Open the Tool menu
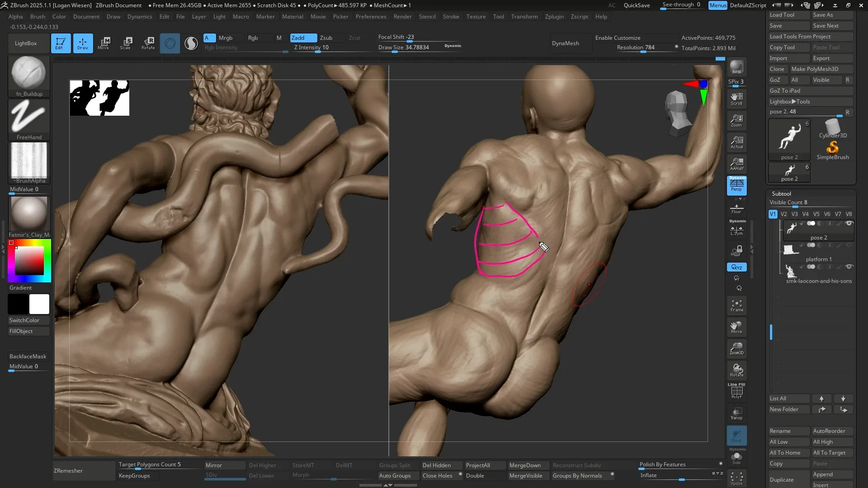Image resolution: width=868 pixels, height=488 pixels. (x=498, y=17)
